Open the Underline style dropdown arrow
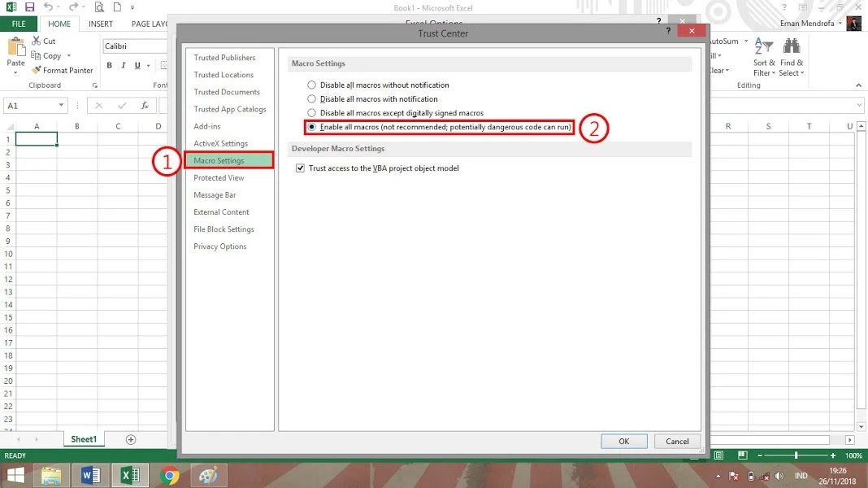Image resolution: width=868 pixels, height=488 pixels. 149,65
